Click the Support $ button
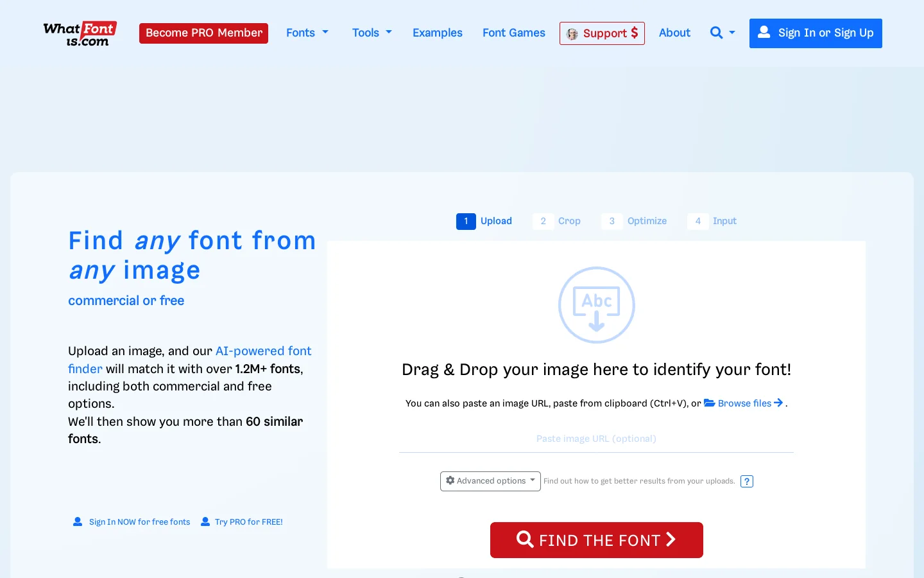The height and width of the screenshot is (578, 924). [602, 33]
